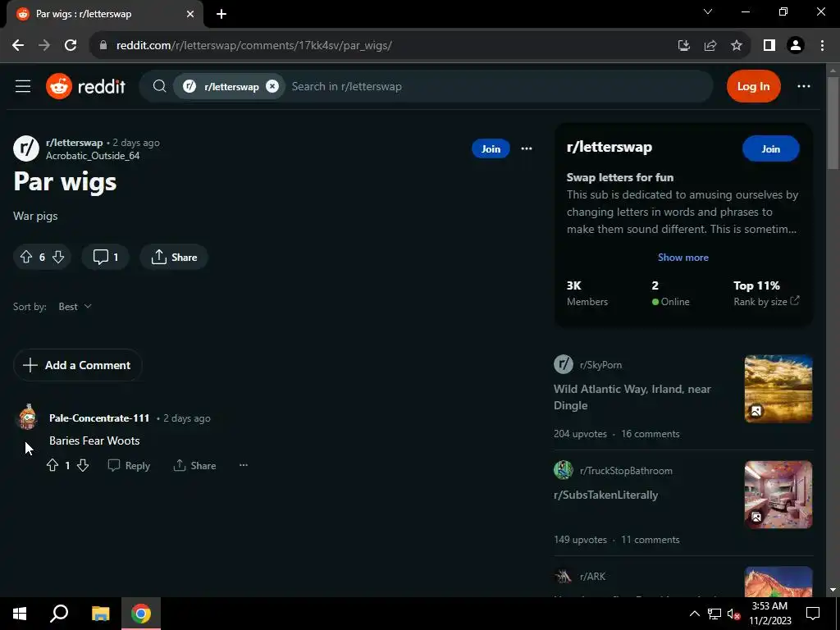Open the Wild Atlantic Way post title
840x630 pixels.
[632, 397]
